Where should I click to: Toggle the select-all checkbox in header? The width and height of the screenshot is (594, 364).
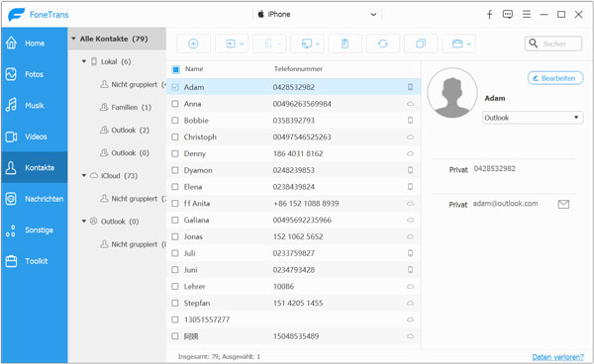coord(175,69)
